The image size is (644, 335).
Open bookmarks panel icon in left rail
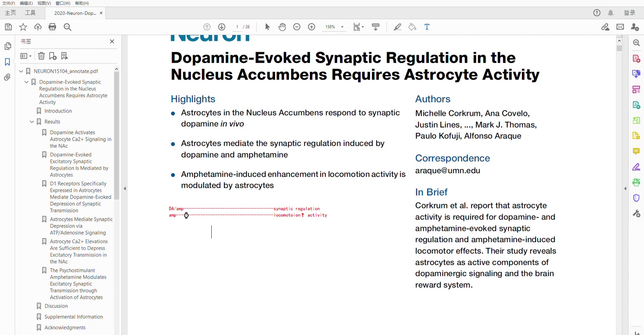(x=7, y=62)
